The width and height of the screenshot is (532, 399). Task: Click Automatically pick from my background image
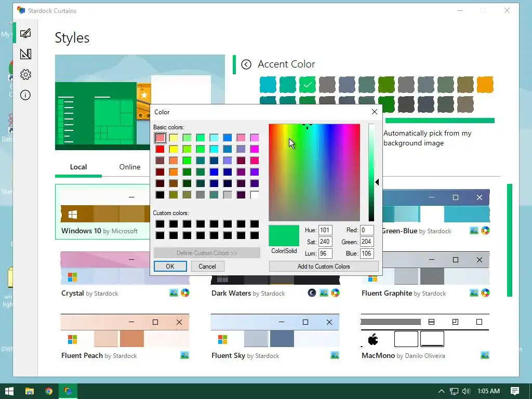pos(428,138)
